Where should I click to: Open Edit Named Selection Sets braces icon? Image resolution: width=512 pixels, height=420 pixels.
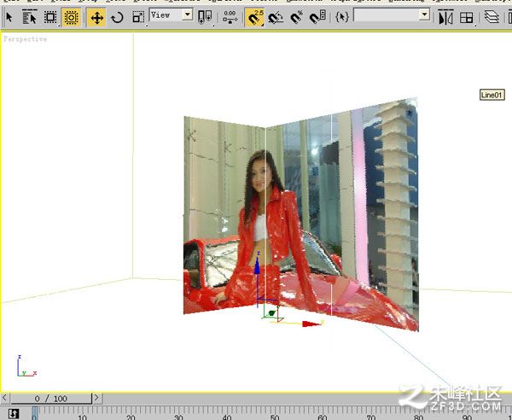(x=341, y=17)
